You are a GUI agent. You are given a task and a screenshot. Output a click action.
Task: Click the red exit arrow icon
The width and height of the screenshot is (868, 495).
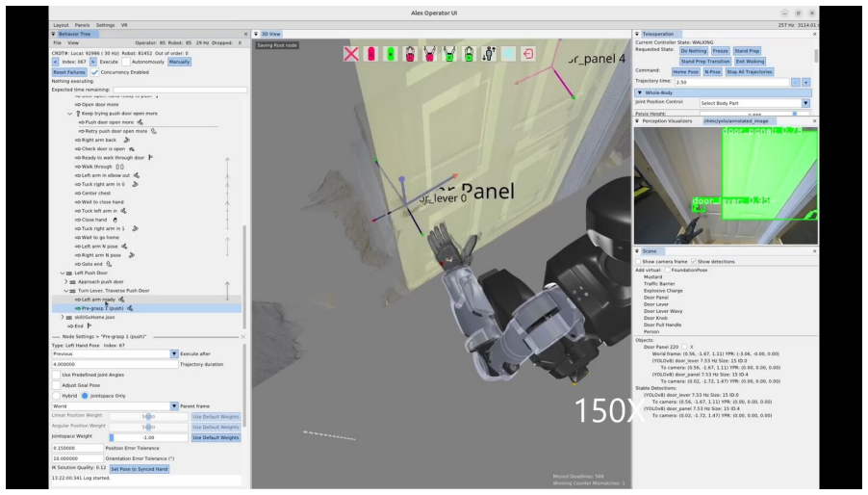pyautogui.click(x=527, y=54)
